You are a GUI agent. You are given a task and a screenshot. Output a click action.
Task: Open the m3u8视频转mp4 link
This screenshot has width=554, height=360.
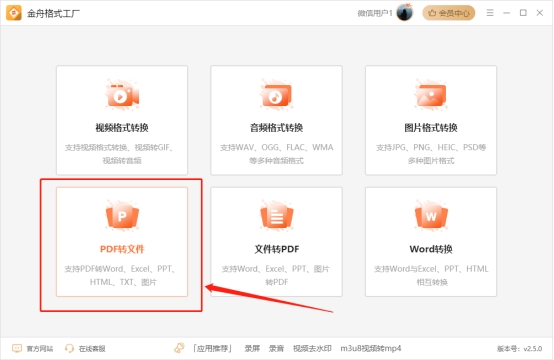click(x=371, y=349)
